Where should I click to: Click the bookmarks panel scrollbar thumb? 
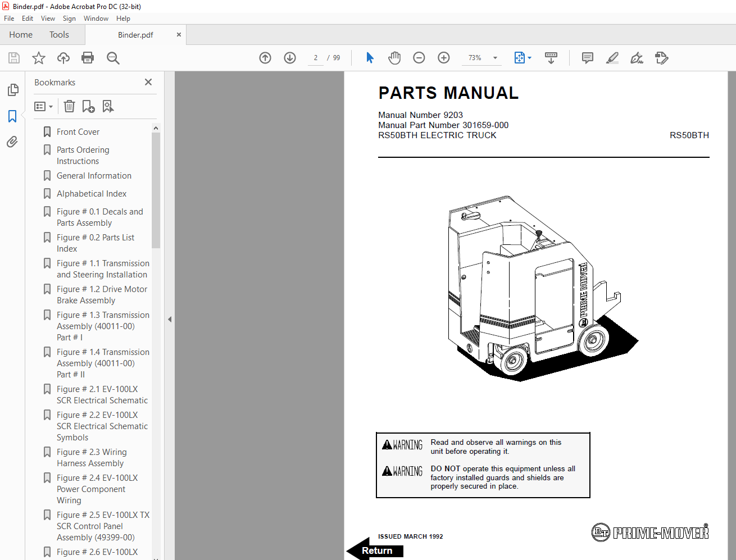(x=156, y=190)
